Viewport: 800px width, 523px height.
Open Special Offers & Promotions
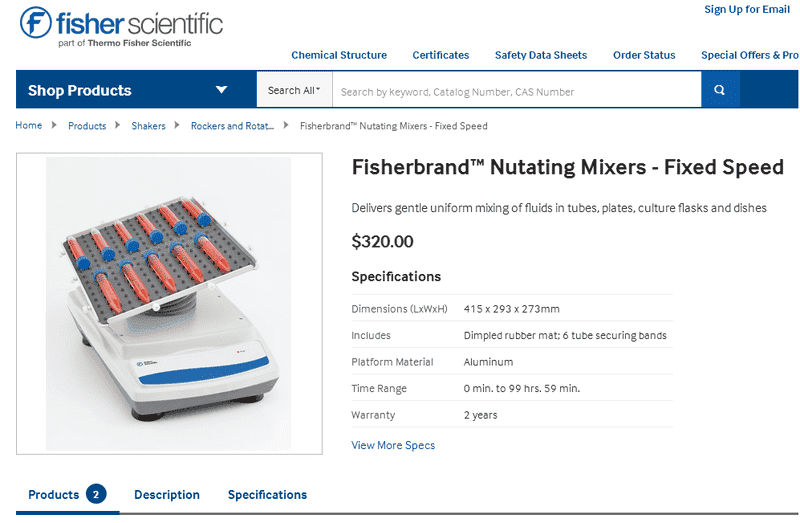click(749, 55)
